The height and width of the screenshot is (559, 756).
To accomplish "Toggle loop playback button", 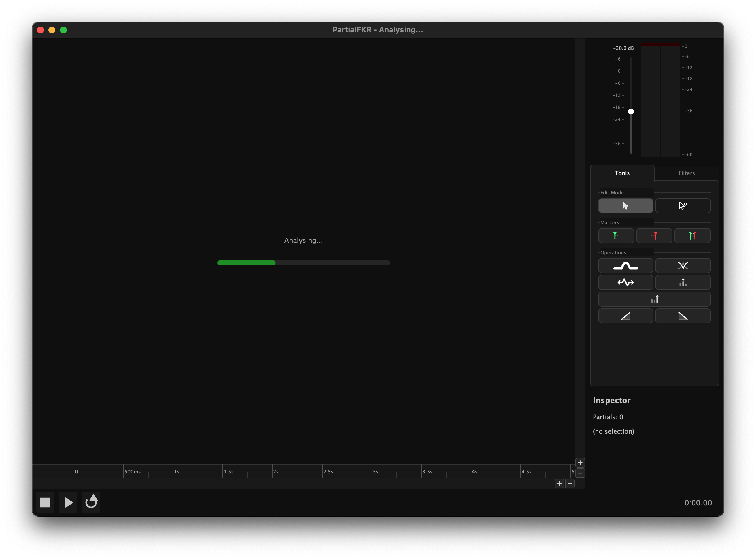I will (91, 502).
